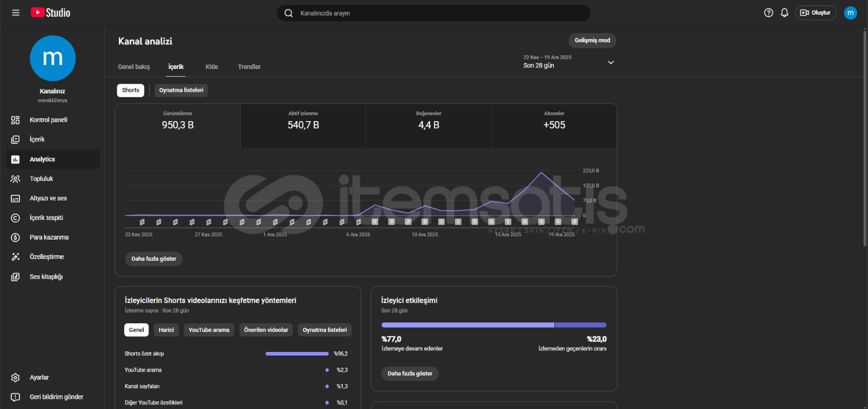This screenshot has height=409, width=868.
Task: Expand İzleyici etkileşimi with Daha fazla göster
Action: [410, 374]
